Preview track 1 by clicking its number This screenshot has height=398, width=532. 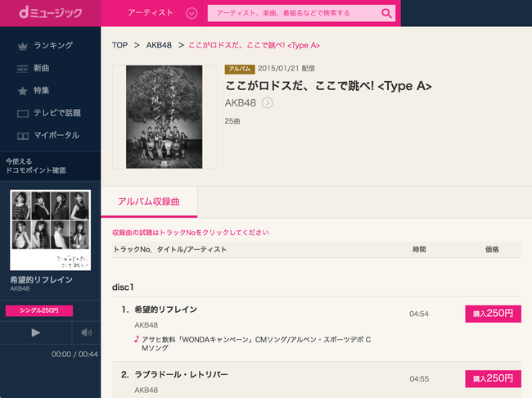tap(125, 310)
